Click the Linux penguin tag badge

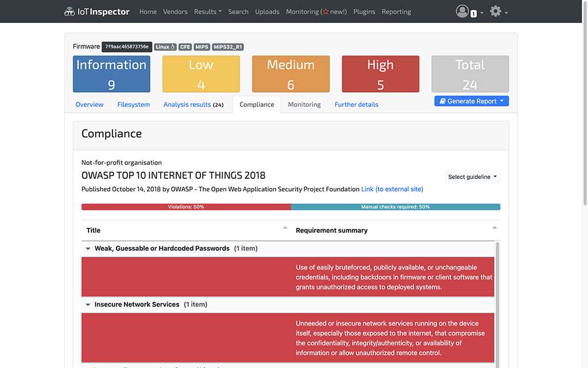pos(165,47)
